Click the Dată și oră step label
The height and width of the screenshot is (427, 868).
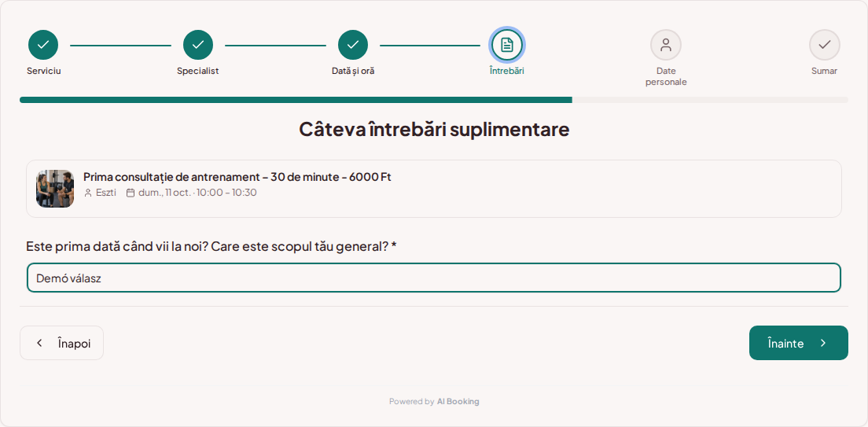pyautogui.click(x=353, y=71)
